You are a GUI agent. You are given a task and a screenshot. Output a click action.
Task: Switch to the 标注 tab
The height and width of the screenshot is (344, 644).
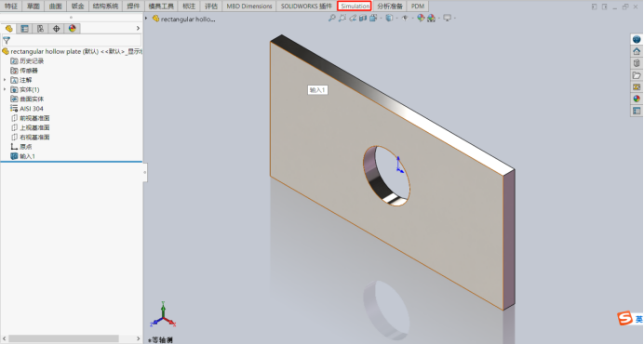(x=189, y=6)
